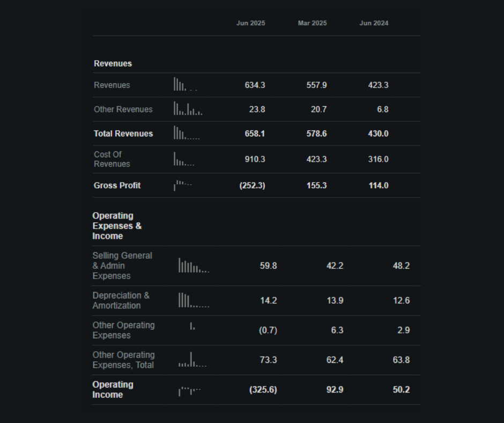
Task: Select Revenues value 634.3
Action: pos(255,85)
